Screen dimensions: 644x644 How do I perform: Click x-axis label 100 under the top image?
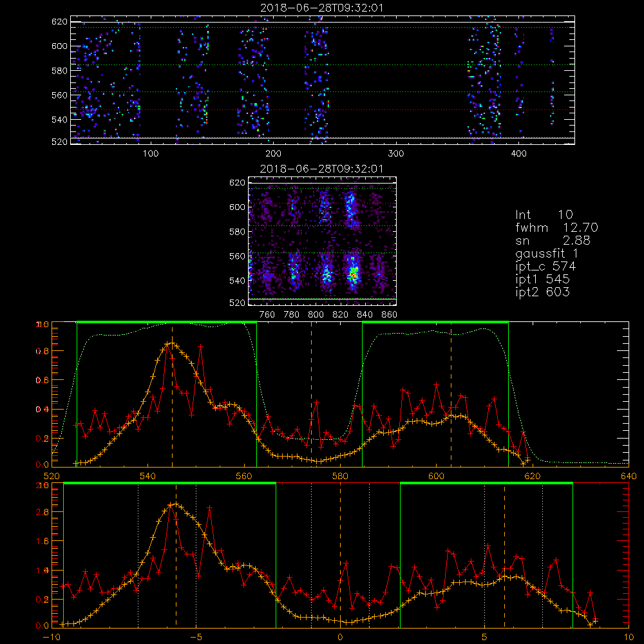pyautogui.click(x=151, y=154)
